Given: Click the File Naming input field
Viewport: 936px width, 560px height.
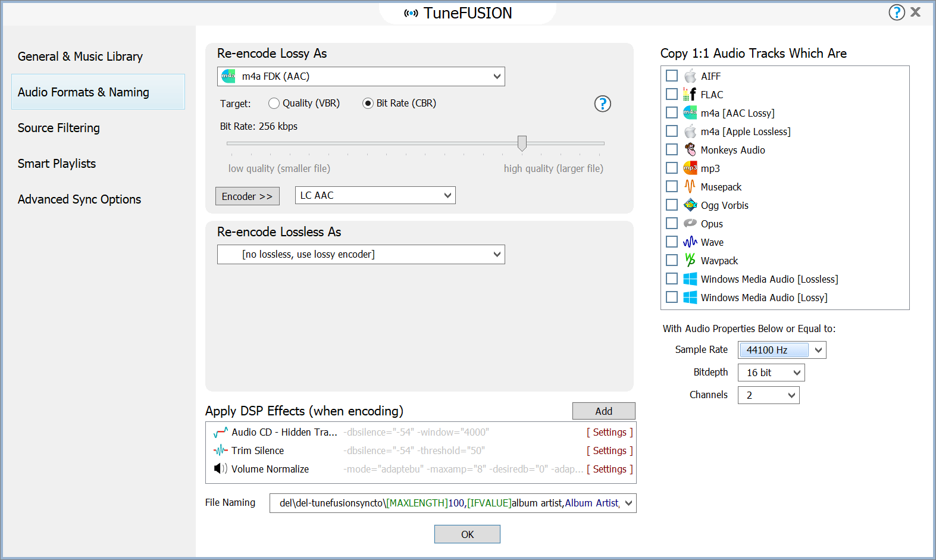Looking at the screenshot, I should 446,503.
